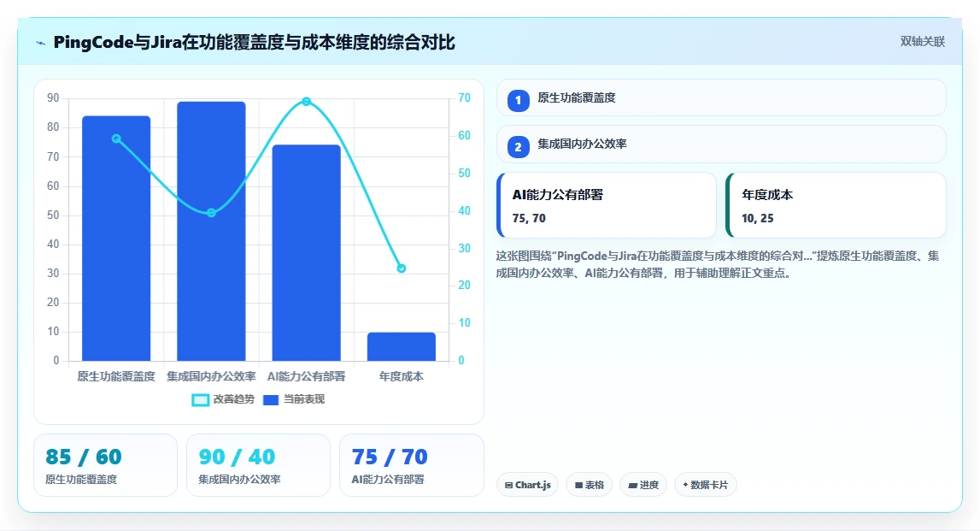This screenshot has height=531, width=980.
Task: Click the 表格 tag
Action: pos(589,485)
